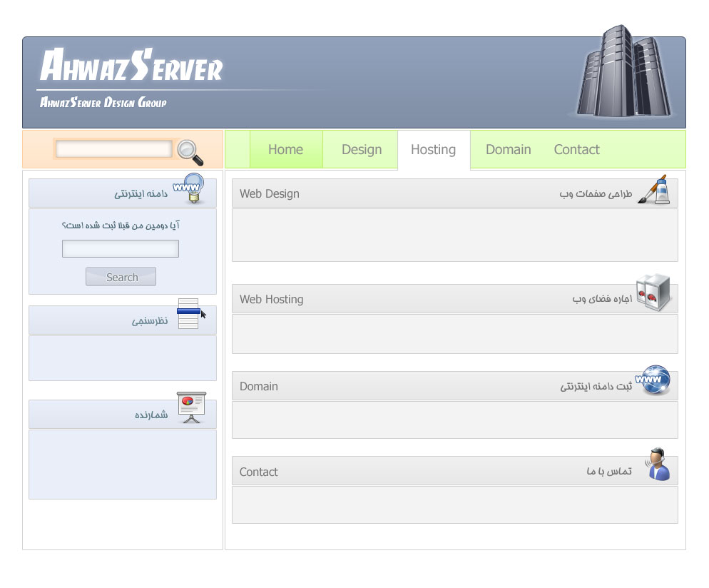Switch to the Hosting tab
Viewport: 709px width, 588px height.
point(433,150)
